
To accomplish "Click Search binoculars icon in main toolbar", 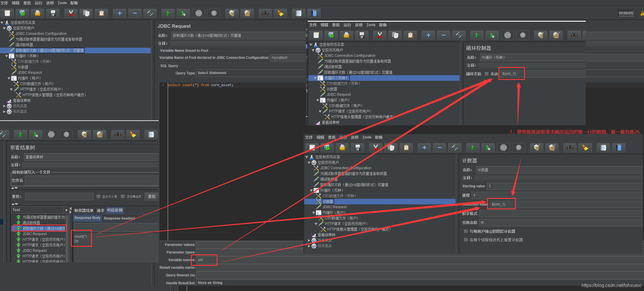I will coord(265,13).
